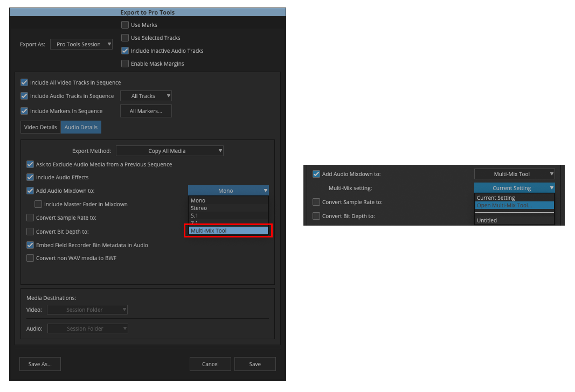
Task: Toggle Include Audio Effects checkbox
Action: point(30,177)
